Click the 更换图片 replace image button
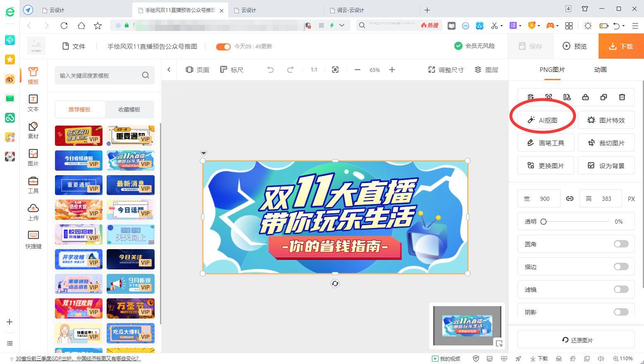Image resolution: width=644 pixels, height=364 pixels. pos(546,165)
